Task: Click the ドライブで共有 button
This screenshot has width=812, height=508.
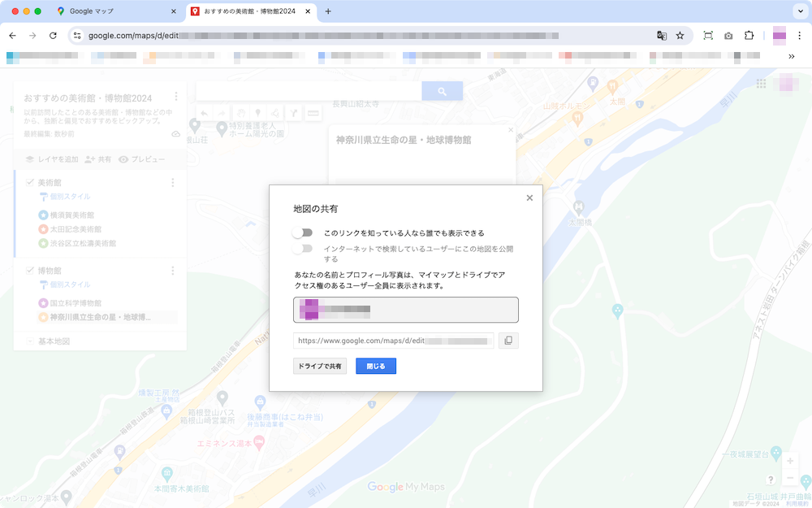Action: coord(319,366)
